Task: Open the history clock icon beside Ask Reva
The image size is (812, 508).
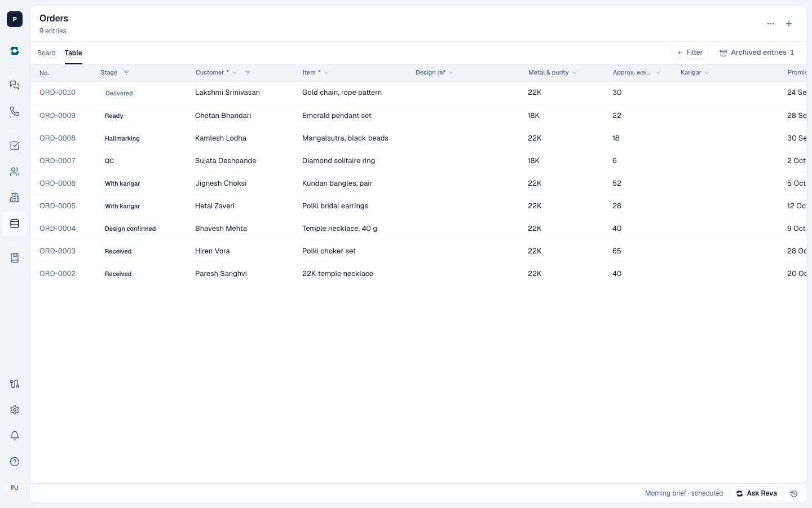Action: (x=794, y=494)
